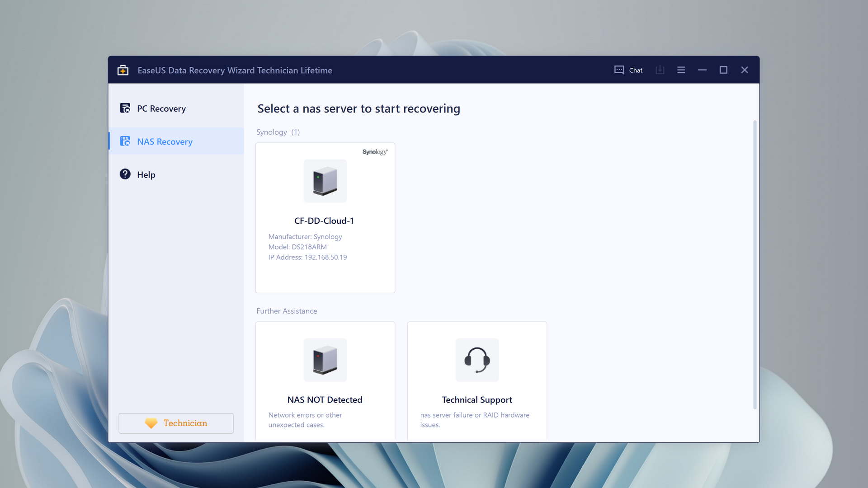Click the NAS Recovery sidebar icon

(125, 141)
